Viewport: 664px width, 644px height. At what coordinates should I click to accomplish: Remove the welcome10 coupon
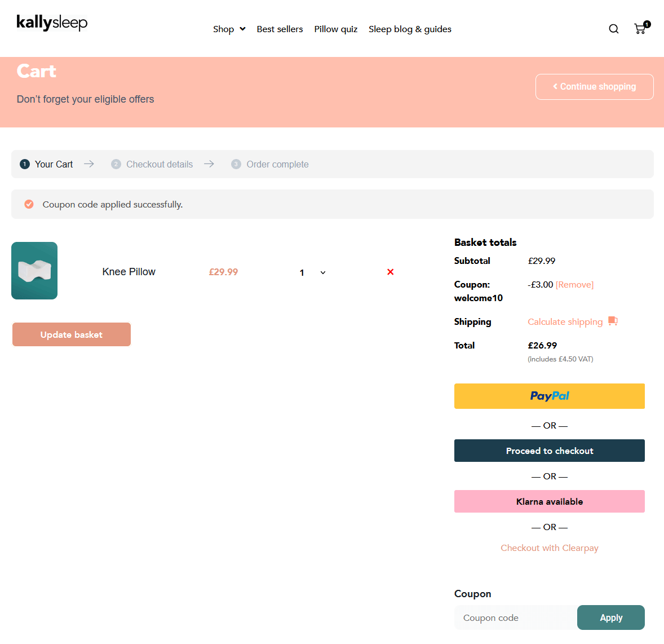[x=574, y=285]
